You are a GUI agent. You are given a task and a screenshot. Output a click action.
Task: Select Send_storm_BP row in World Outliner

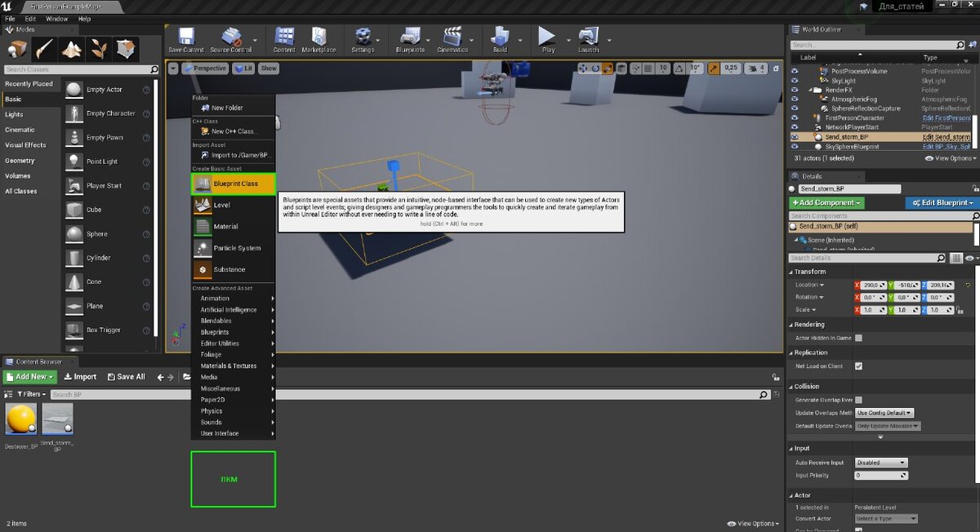(x=882, y=137)
